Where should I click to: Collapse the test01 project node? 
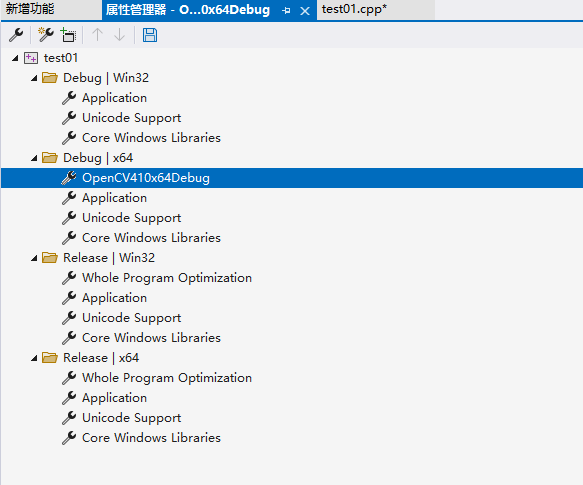15,58
